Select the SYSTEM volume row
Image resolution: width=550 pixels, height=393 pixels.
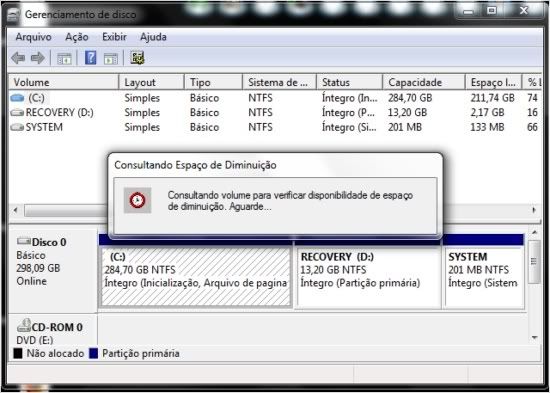pos(275,127)
